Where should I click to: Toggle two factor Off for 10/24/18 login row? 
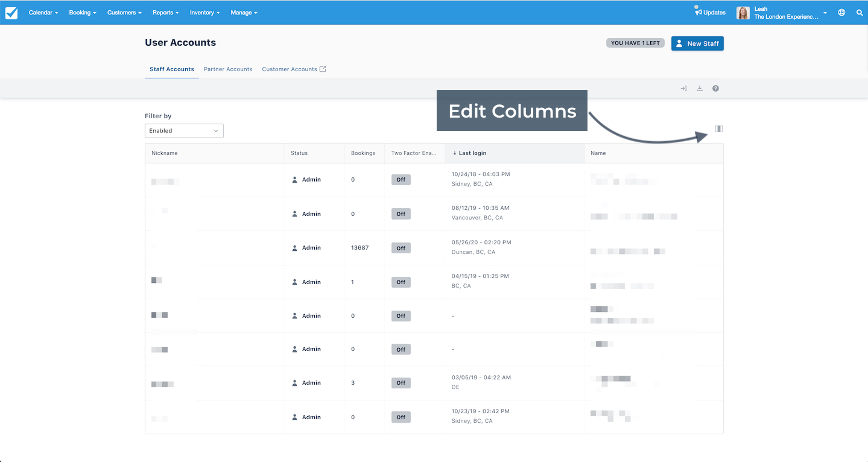click(x=401, y=180)
